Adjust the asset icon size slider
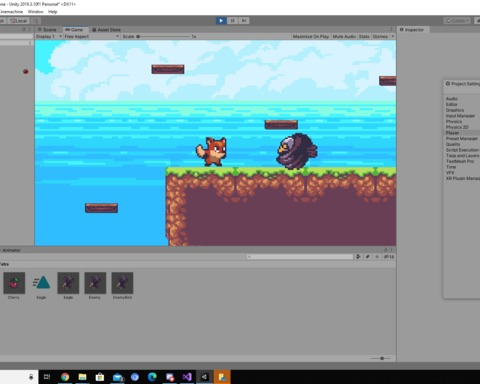The width and height of the screenshot is (480, 384). [382, 358]
